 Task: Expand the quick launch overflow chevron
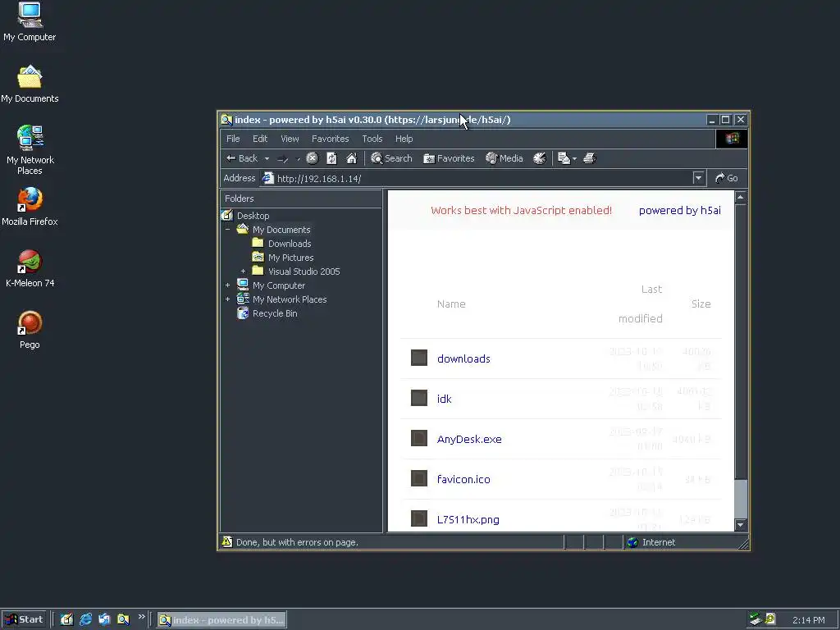point(141,617)
